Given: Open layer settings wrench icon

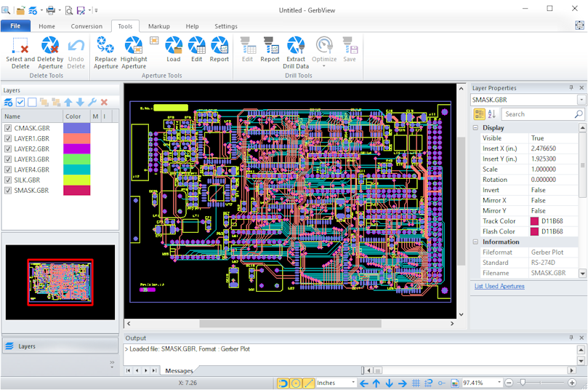Looking at the screenshot, I should coord(92,102).
